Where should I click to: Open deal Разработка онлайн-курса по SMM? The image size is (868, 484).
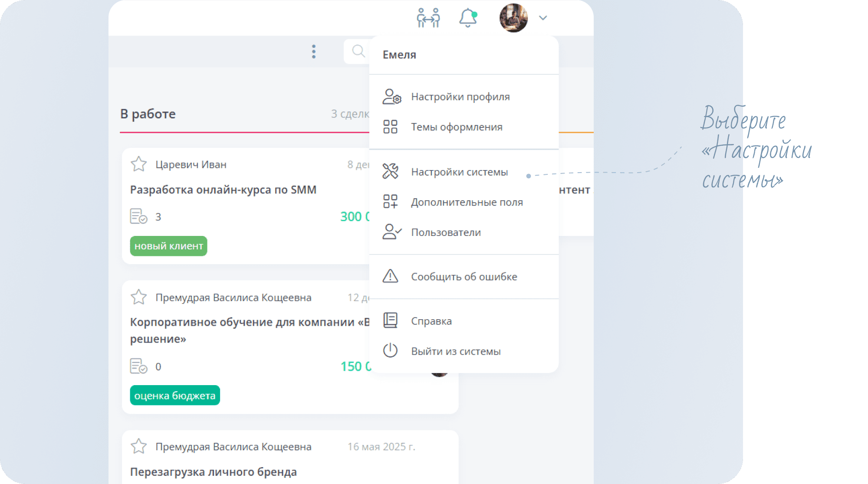tap(223, 190)
